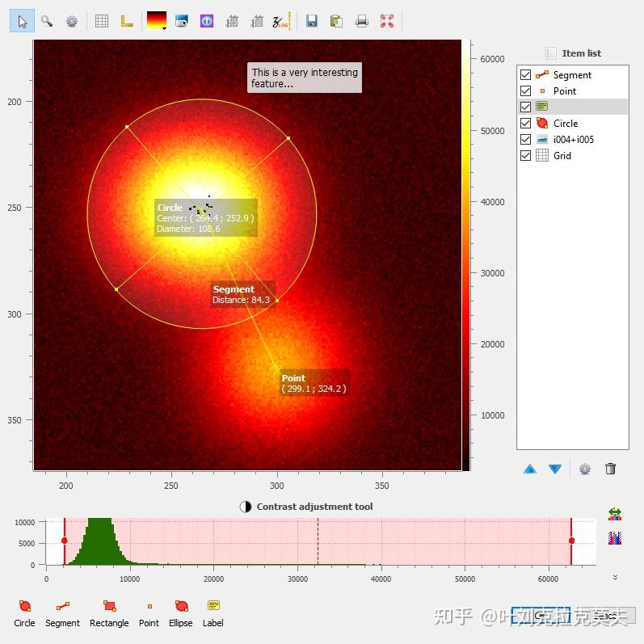
Task: Choose the magnifier zoom tool
Action: [47, 21]
